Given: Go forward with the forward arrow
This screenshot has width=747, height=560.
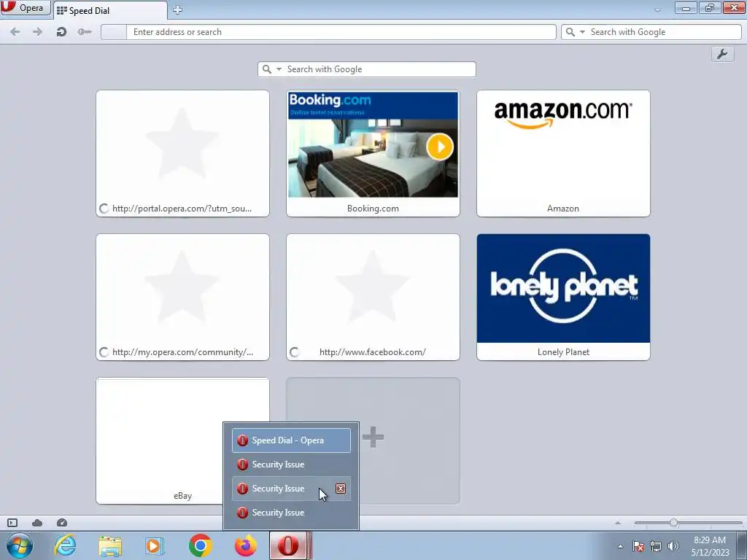Looking at the screenshot, I should pos(38,32).
